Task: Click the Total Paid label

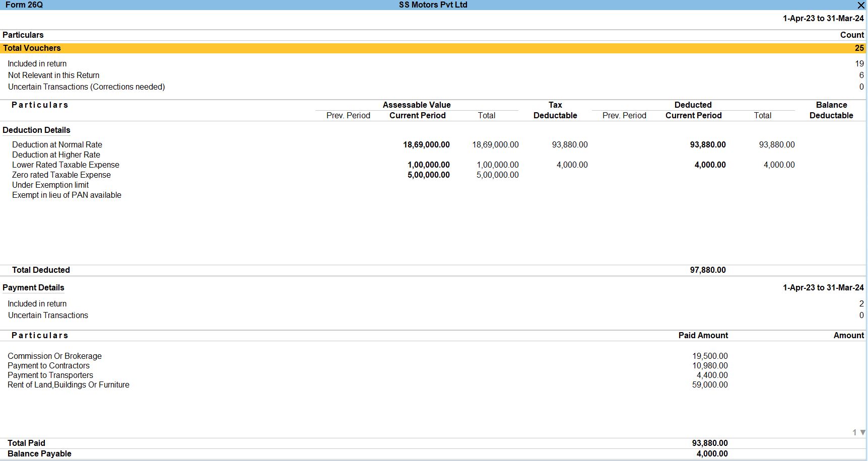Action: point(26,443)
